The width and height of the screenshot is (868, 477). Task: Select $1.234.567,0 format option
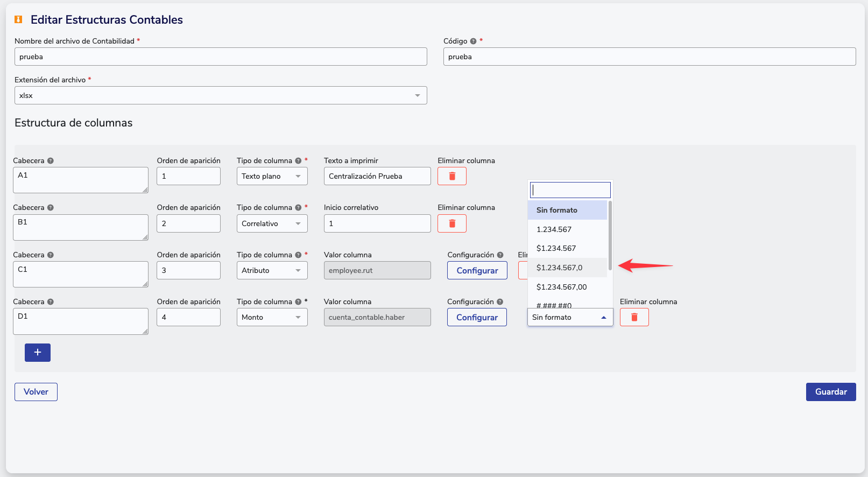(x=559, y=268)
